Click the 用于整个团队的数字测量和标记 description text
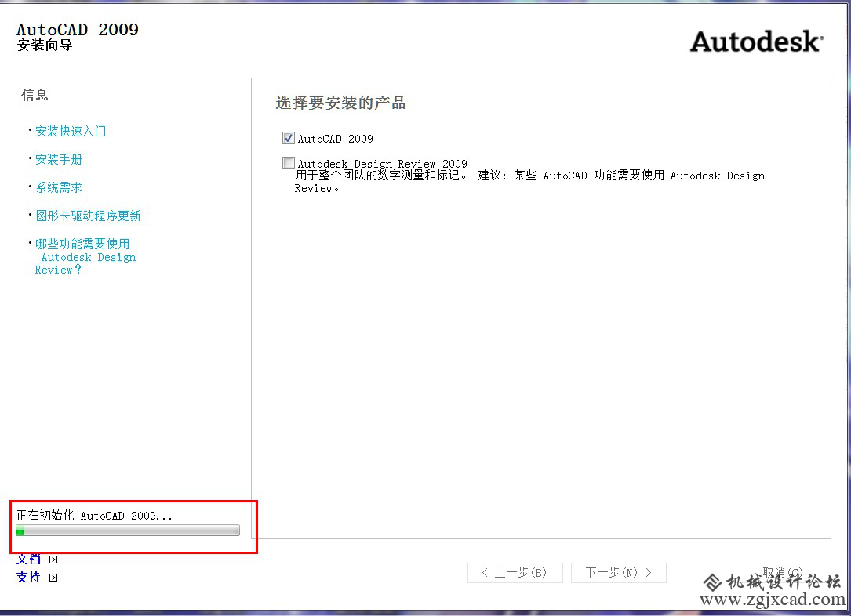This screenshot has width=851, height=616. 529,182
